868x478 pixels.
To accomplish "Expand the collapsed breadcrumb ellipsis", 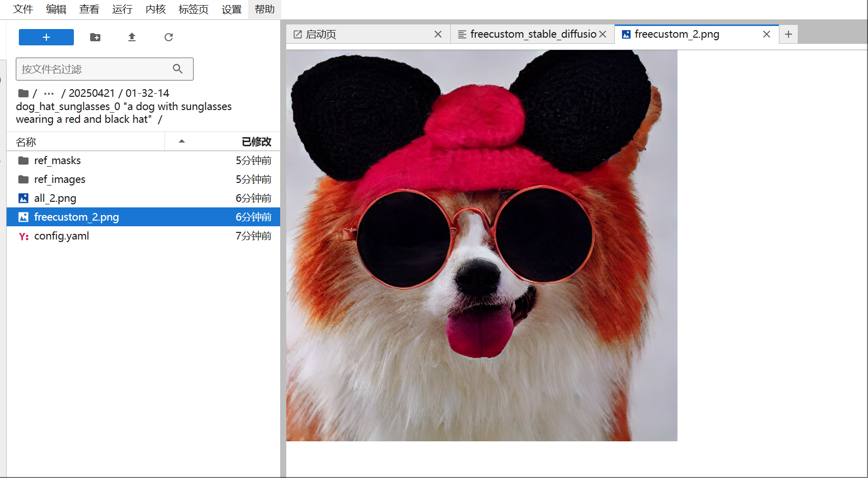I will [49, 93].
